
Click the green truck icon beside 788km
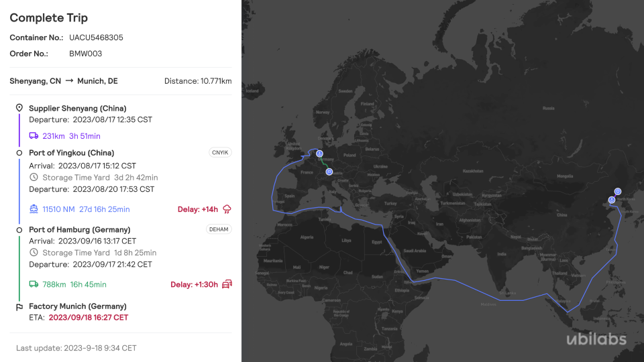coord(34,284)
